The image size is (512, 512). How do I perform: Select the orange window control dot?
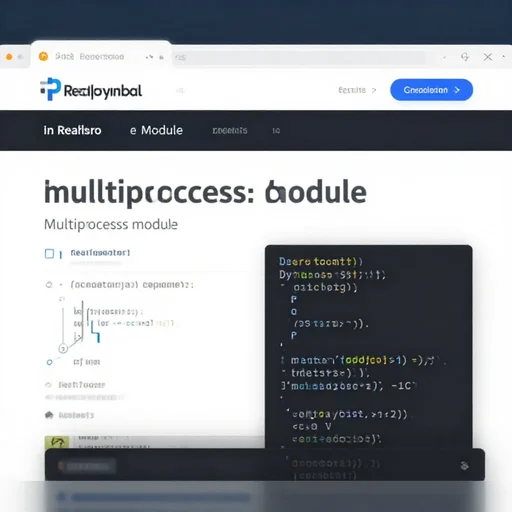[x=9, y=57]
